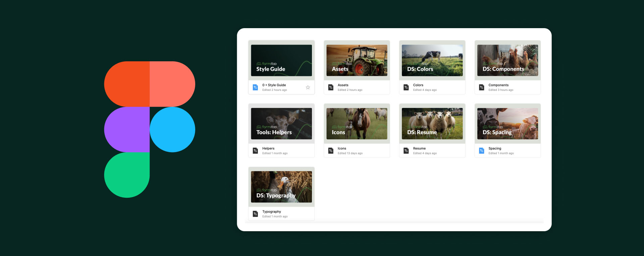The height and width of the screenshot is (256, 644).
Task: Click 'Edited 4 days ago' under Colors
Action: coord(425,90)
